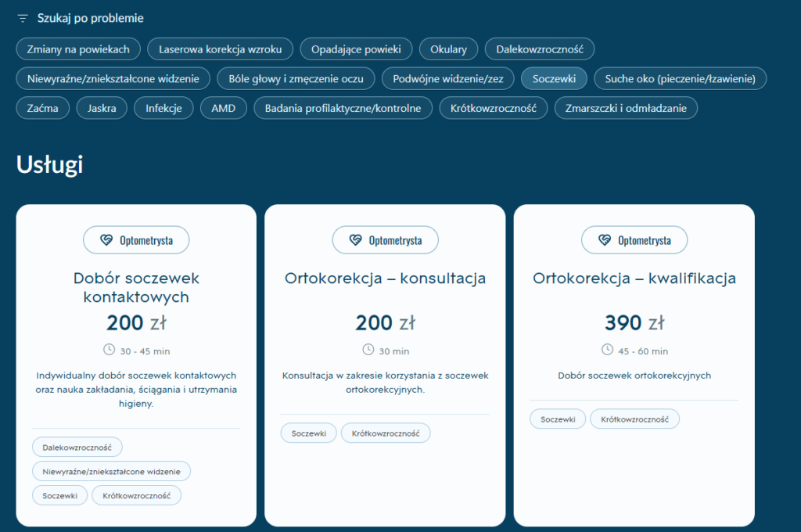Click the filter icon beside Szukaj po problemie
801x532 pixels.
pyautogui.click(x=23, y=18)
